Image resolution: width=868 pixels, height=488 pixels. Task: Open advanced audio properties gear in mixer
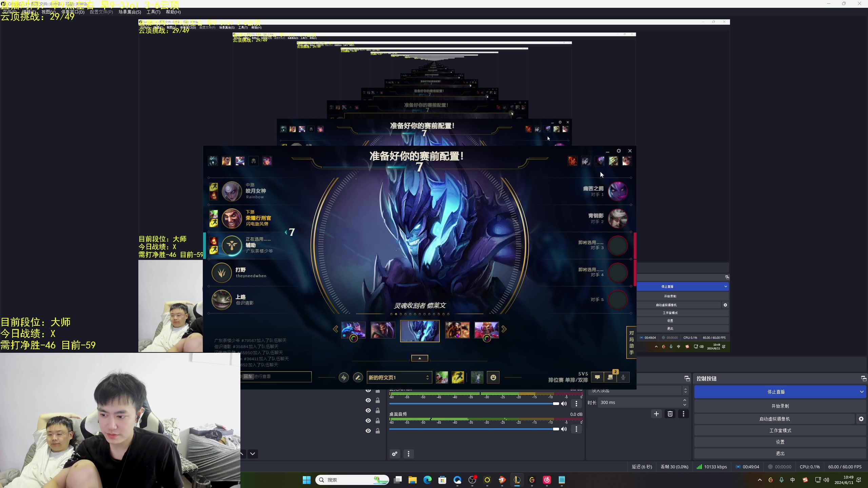395,454
